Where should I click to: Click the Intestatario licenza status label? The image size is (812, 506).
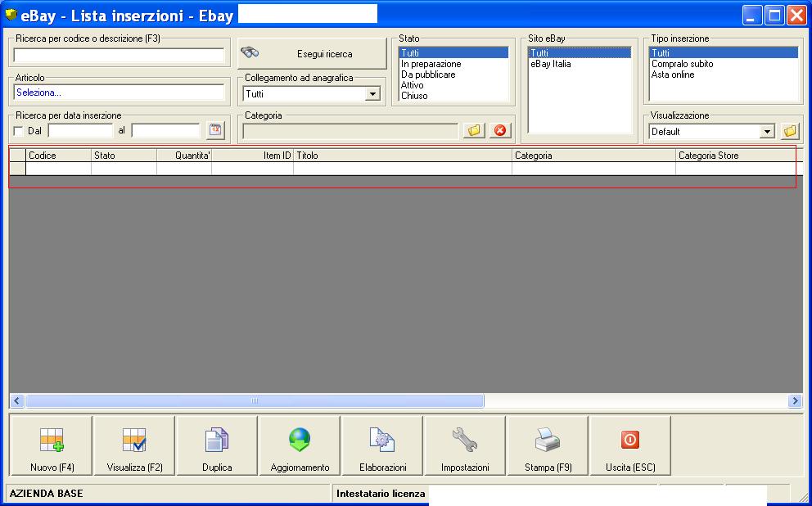(x=381, y=494)
